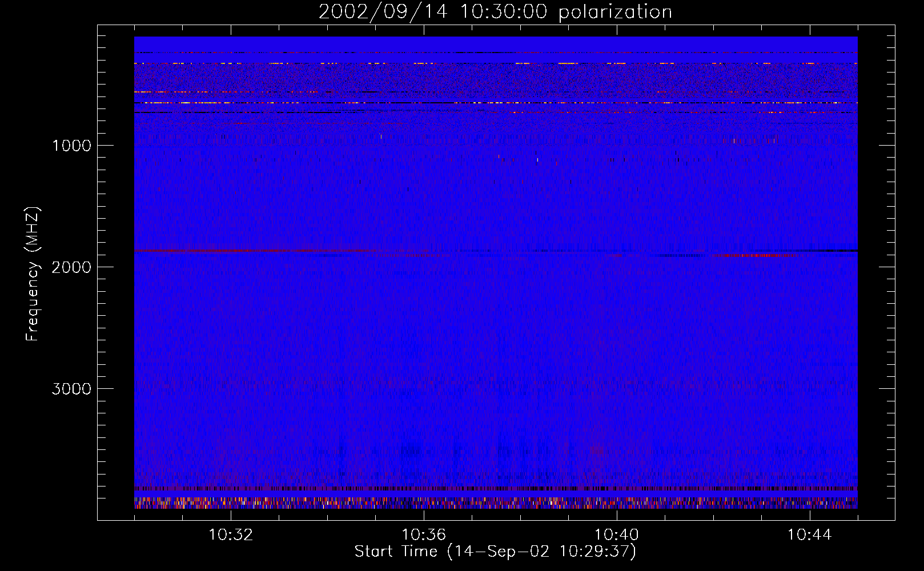The width and height of the screenshot is (924, 571).
Task: Click the 'Start Time (14-Sep-02 10:29:37)' axis label
Action: tap(495, 552)
